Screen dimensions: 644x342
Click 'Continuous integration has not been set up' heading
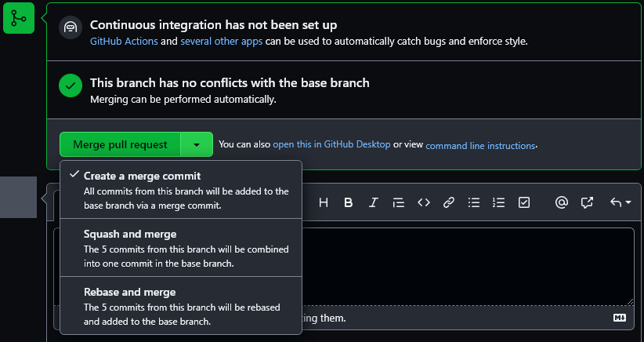tap(214, 24)
